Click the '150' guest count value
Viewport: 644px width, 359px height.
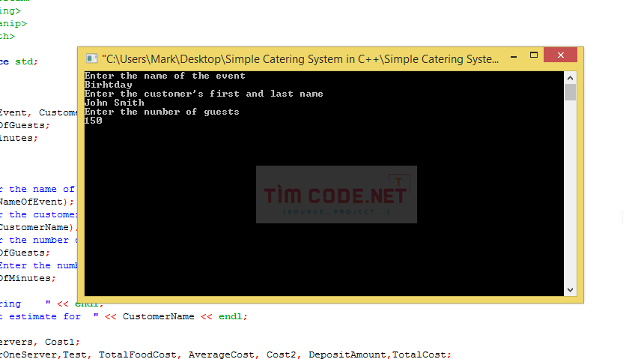point(94,121)
